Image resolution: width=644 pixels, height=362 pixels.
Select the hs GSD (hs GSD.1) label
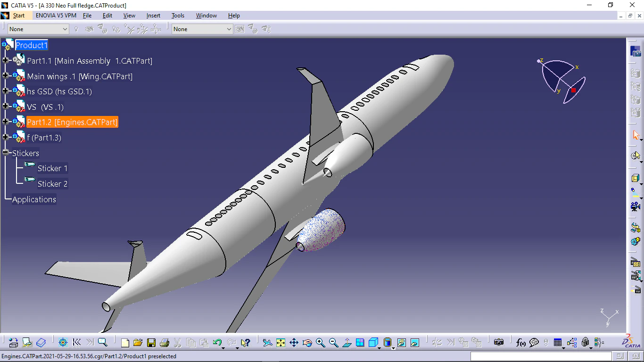click(x=59, y=91)
